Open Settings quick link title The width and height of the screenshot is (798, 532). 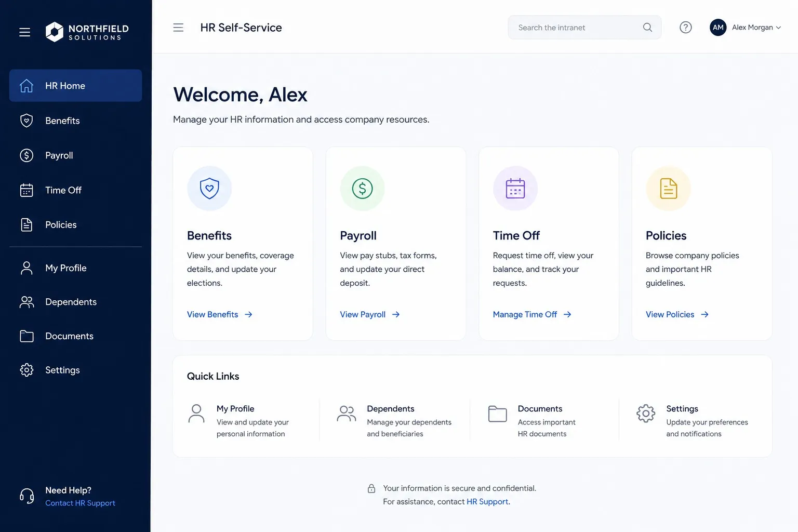(x=682, y=409)
